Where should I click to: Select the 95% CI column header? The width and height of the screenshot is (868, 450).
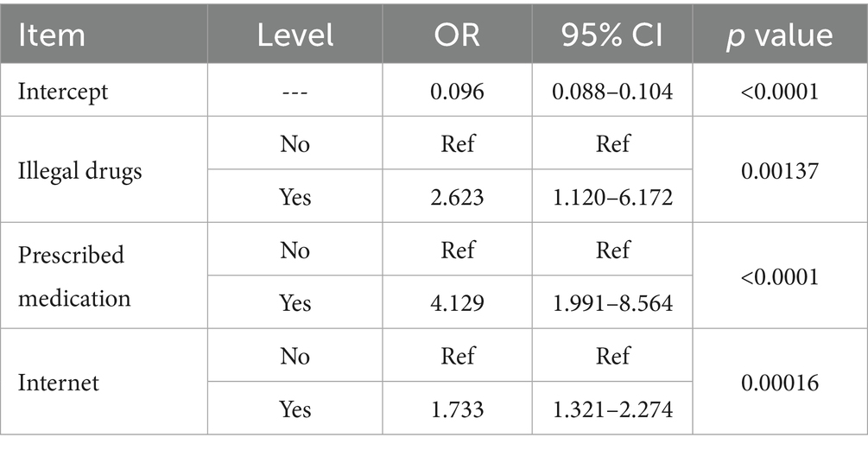(x=612, y=35)
